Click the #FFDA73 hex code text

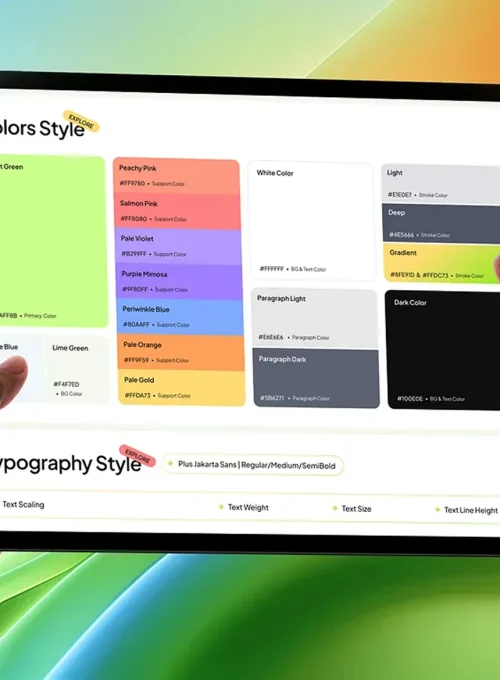tap(137, 395)
